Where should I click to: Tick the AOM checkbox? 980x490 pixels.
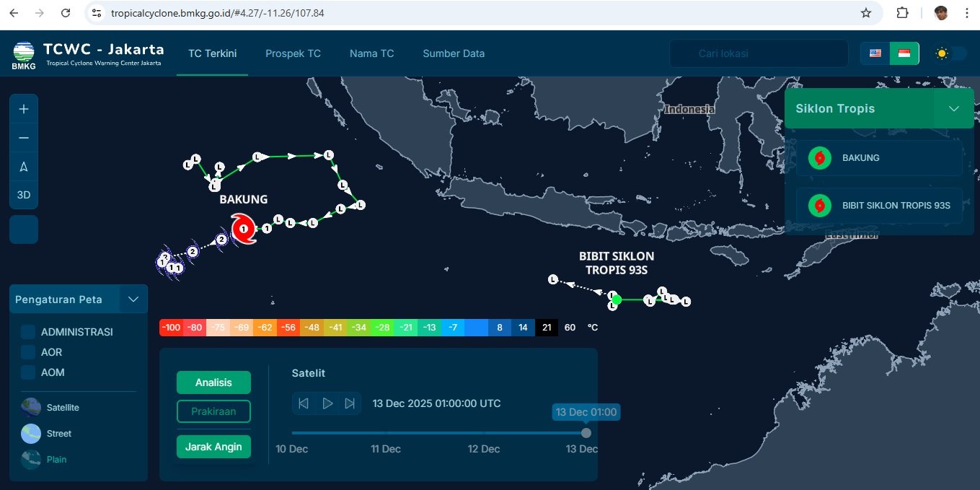28,372
